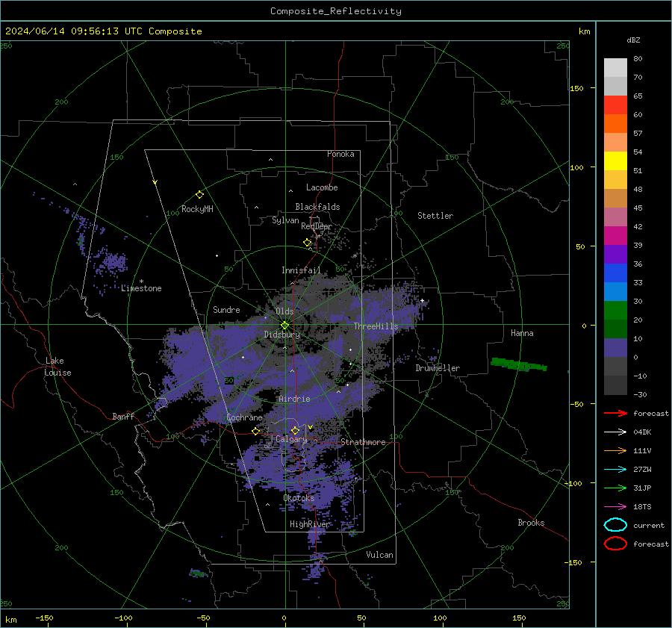Click the Innisfail label
Screen dimensions: 672x628
(301, 270)
